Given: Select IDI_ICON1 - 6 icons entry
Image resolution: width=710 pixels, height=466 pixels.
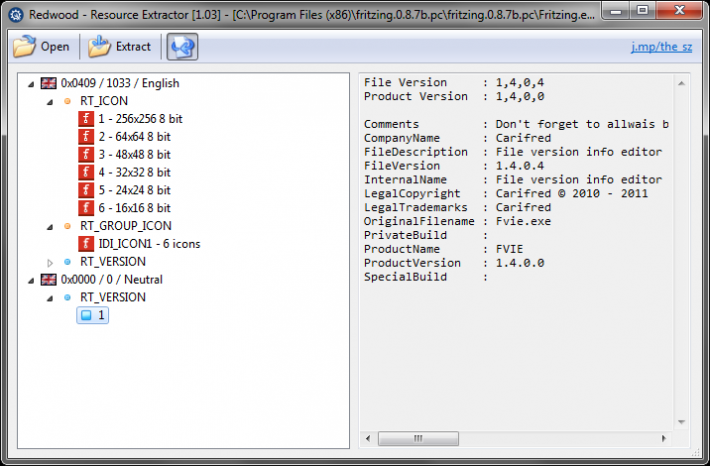Looking at the screenshot, I should tap(149, 244).
